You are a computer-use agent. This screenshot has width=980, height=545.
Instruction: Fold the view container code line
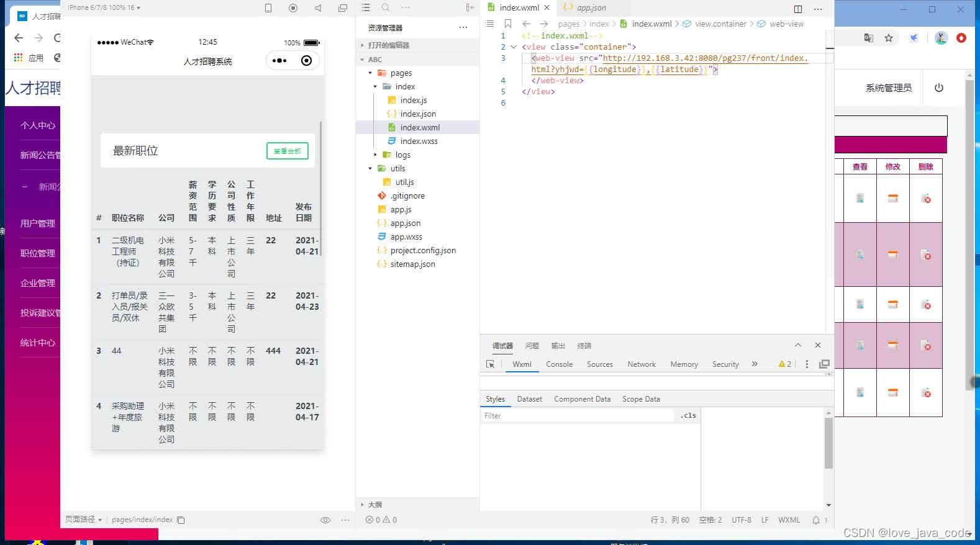[x=514, y=47]
